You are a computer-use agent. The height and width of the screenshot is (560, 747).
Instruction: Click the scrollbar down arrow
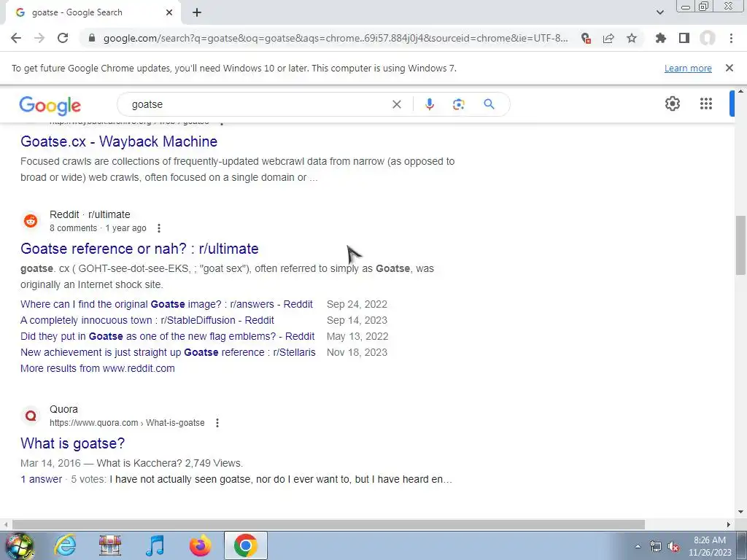tap(740, 513)
